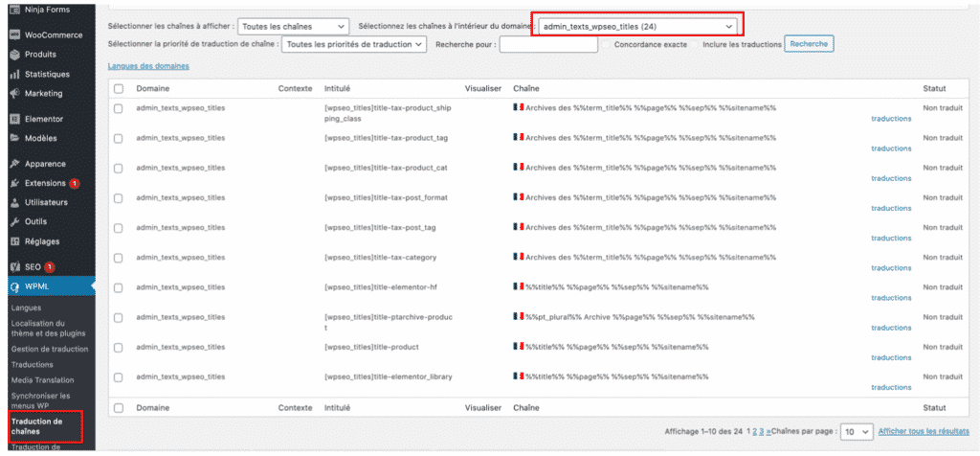980x456 pixels.
Task: Click the WPML logo icon in sidebar
Action: point(14,287)
